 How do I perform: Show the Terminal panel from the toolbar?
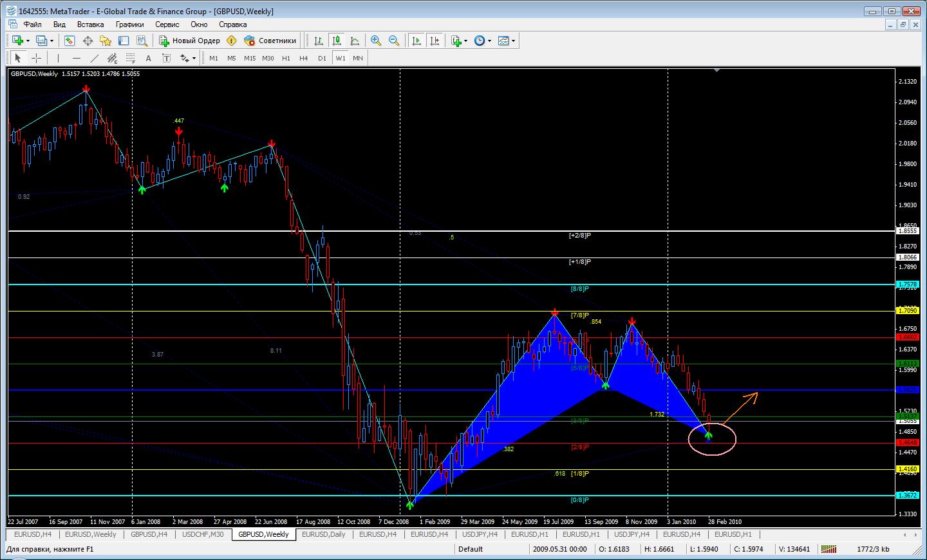(124, 41)
